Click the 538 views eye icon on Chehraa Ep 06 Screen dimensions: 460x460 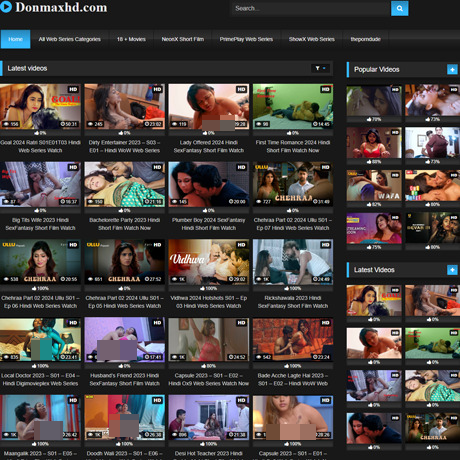(6, 279)
